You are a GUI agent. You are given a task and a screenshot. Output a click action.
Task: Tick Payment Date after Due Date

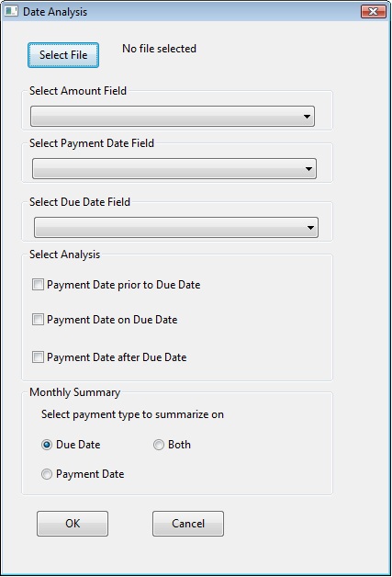pyautogui.click(x=38, y=356)
